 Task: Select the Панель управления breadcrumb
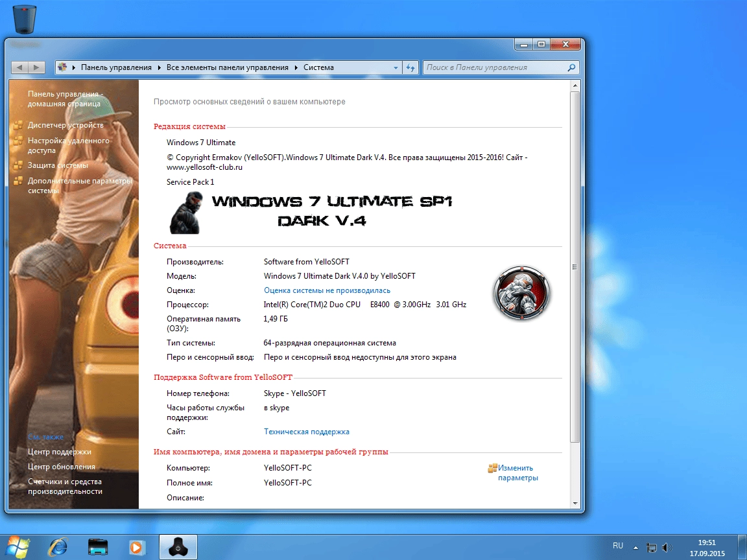click(x=116, y=67)
